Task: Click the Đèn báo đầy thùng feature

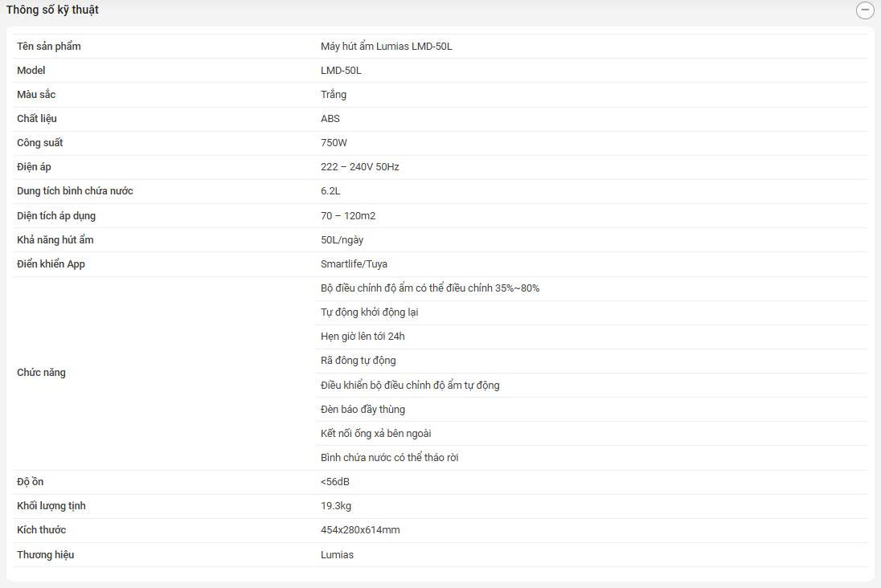Action: coord(363,410)
